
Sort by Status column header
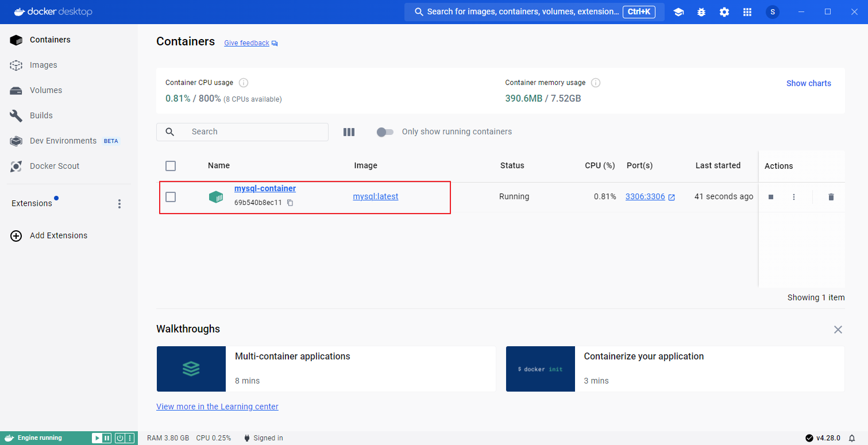pos(512,165)
